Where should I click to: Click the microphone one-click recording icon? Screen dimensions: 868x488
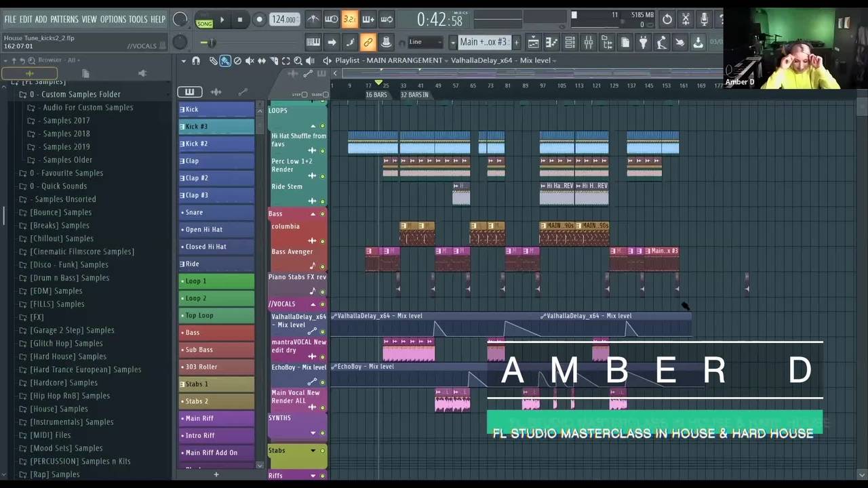point(704,20)
